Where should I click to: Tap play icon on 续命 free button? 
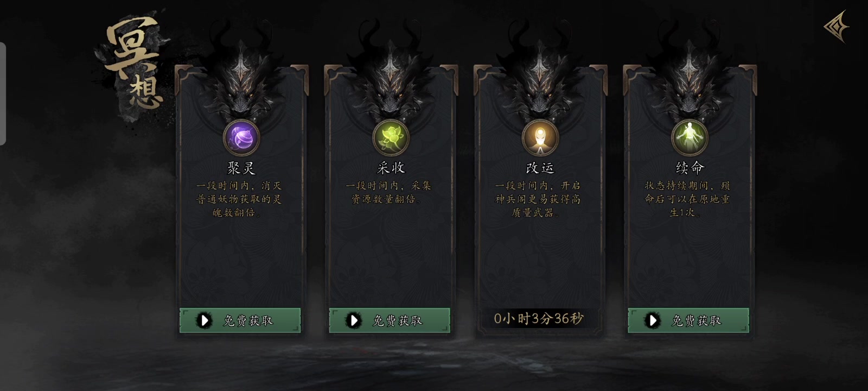(x=652, y=320)
